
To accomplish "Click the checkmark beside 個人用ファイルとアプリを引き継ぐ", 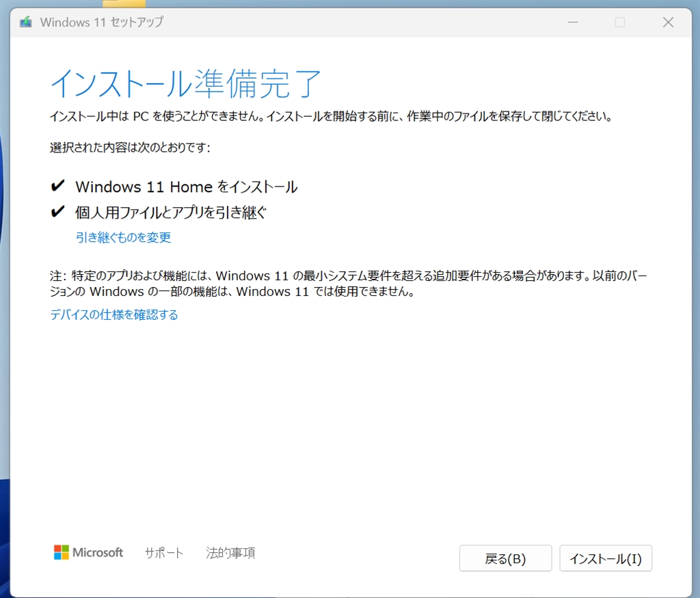I will [57, 211].
